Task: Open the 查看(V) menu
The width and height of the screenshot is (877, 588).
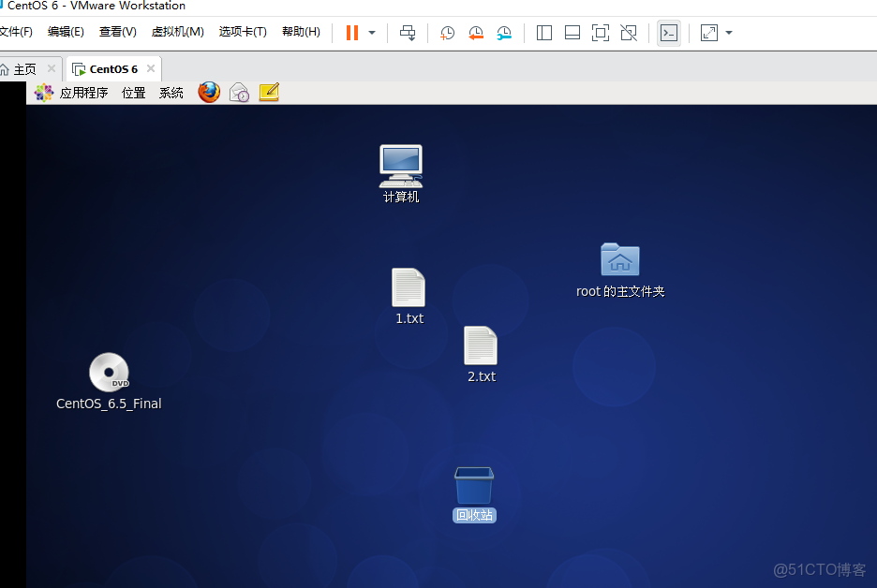Action: [117, 32]
